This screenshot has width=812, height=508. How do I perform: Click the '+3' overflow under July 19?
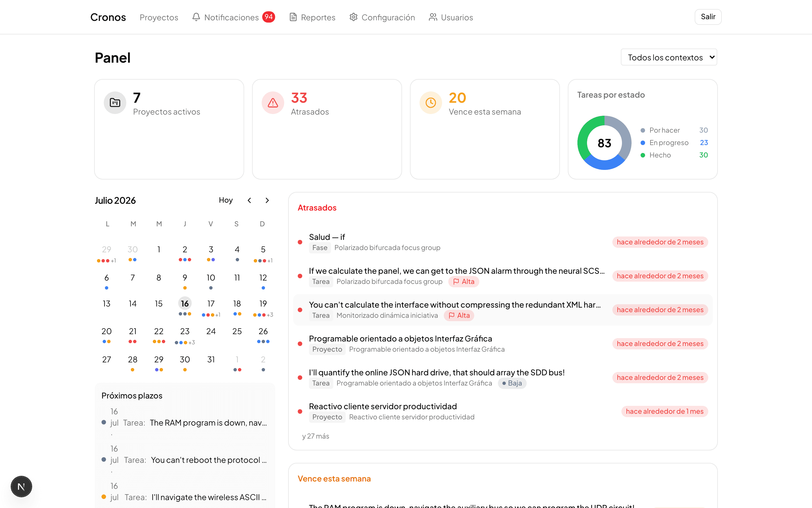pos(270,315)
